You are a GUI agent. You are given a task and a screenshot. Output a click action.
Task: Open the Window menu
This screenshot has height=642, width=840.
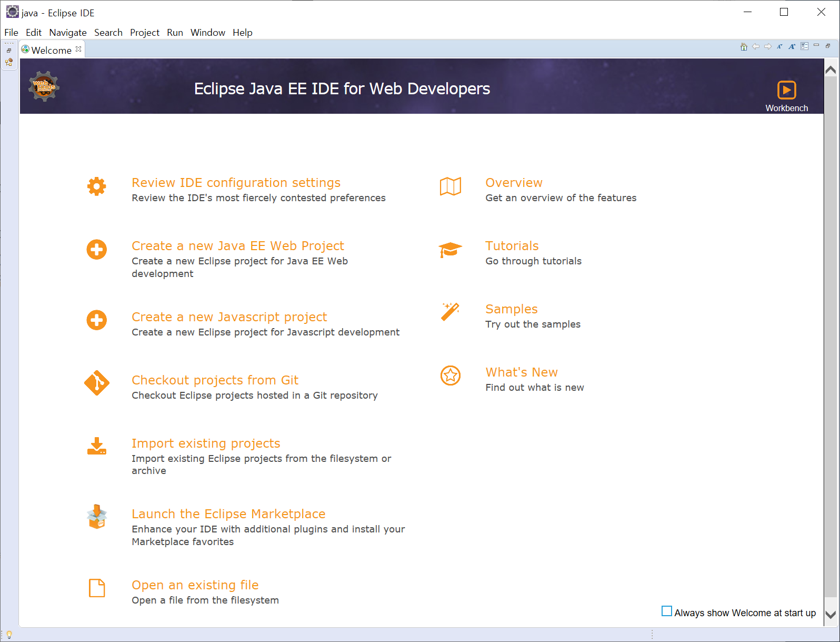(x=208, y=33)
